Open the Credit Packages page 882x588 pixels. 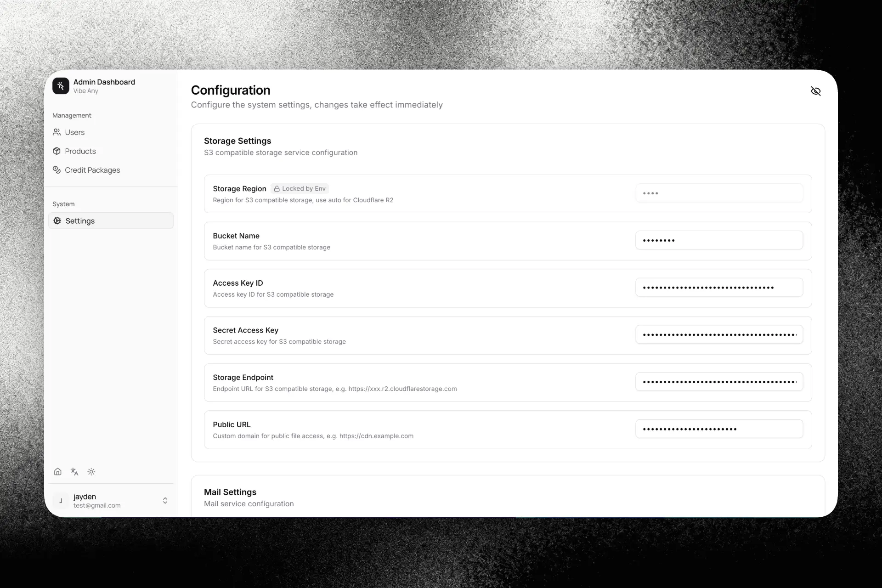92,170
